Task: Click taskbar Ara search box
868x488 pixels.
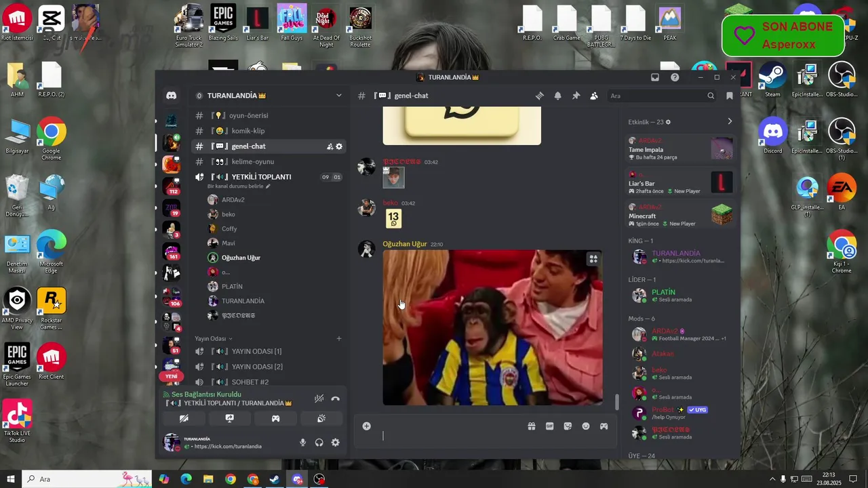Action: [x=86, y=479]
